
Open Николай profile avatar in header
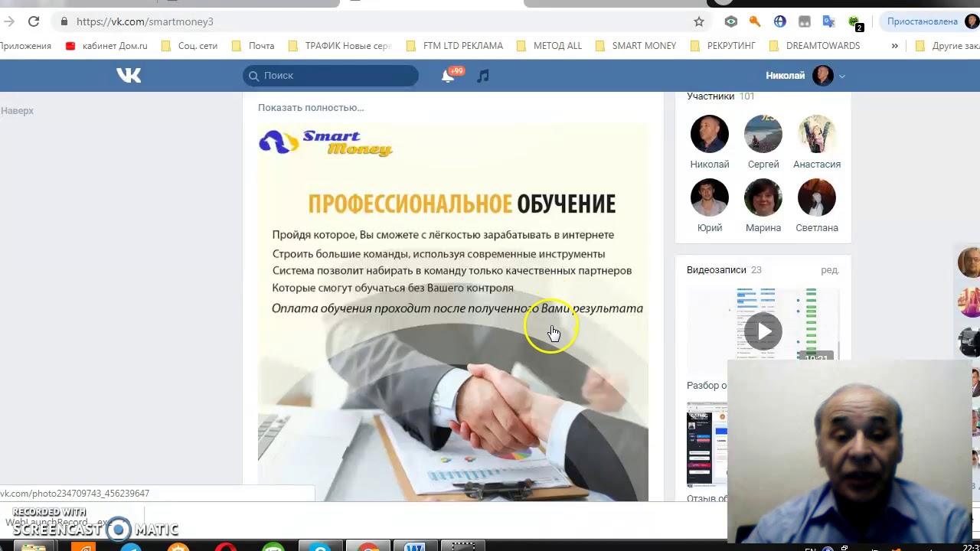822,75
